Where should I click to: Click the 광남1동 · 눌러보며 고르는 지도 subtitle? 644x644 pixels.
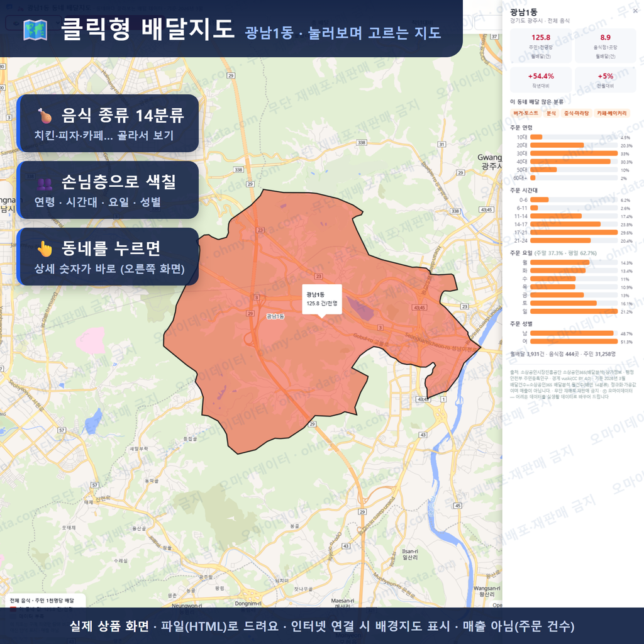[343, 33]
